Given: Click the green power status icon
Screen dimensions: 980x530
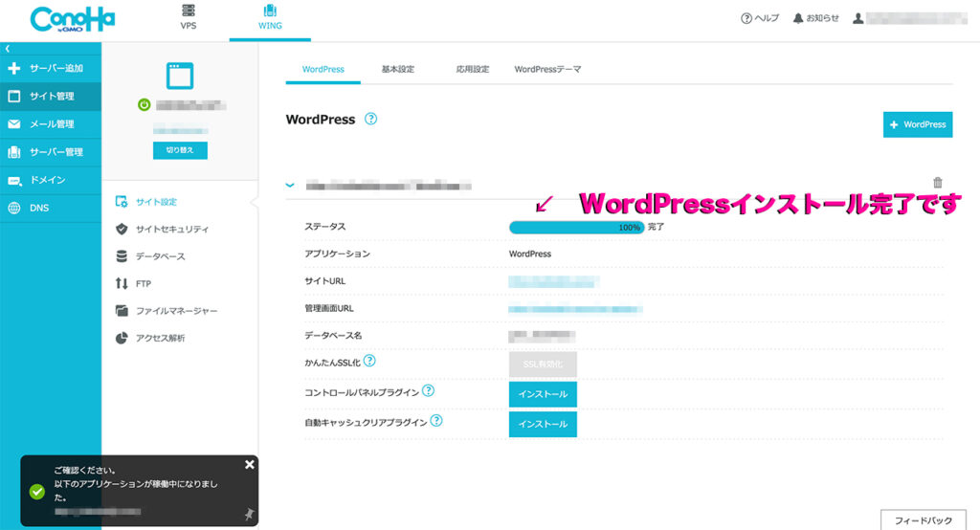Looking at the screenshot, I should click(144, 105).
